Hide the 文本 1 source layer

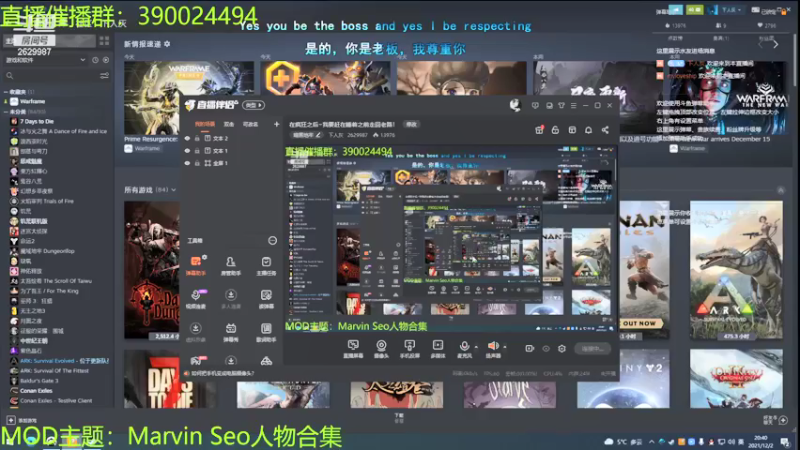pyautogui.click(x=187, y=151)
